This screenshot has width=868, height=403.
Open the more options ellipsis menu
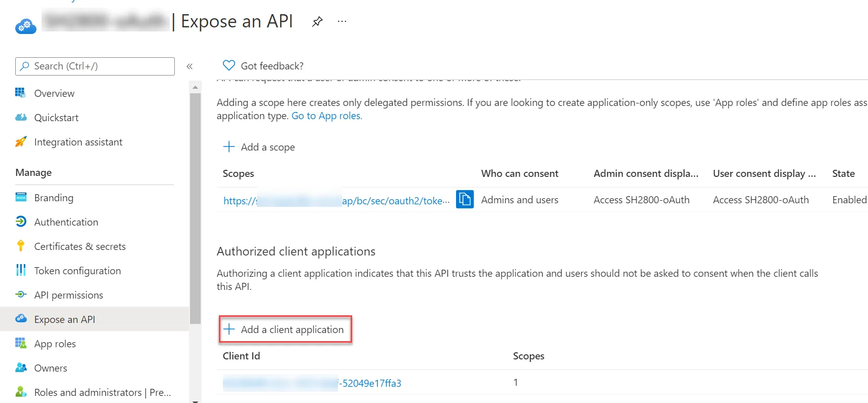(342, 21)
